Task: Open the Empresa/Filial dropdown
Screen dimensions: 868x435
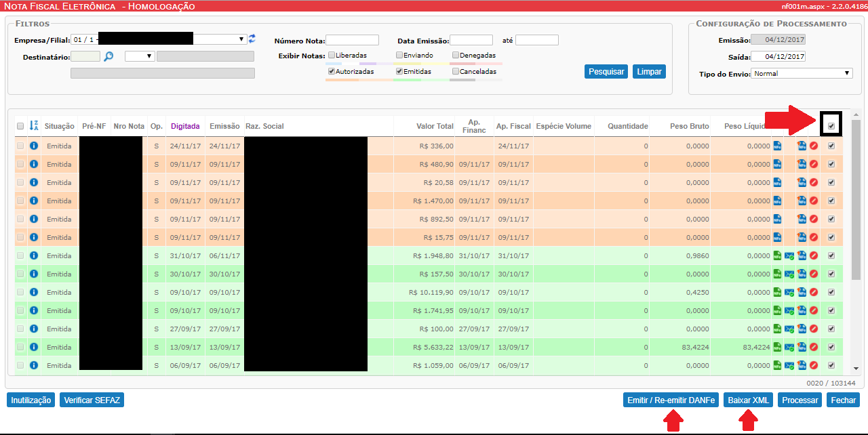Action: click(159, 39)
